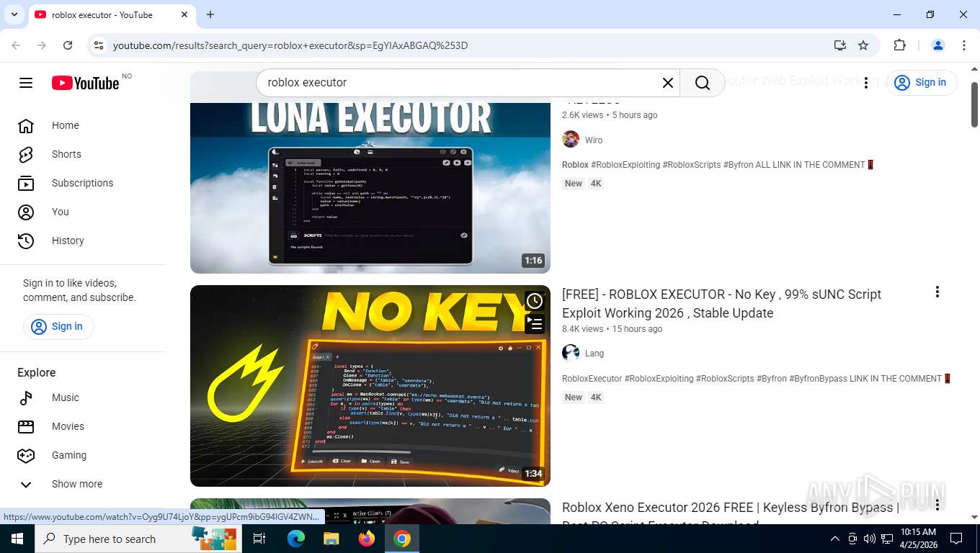The image size is (980, 553).
Task: Open You in the sidebar
Action: (x=83, y=212)
